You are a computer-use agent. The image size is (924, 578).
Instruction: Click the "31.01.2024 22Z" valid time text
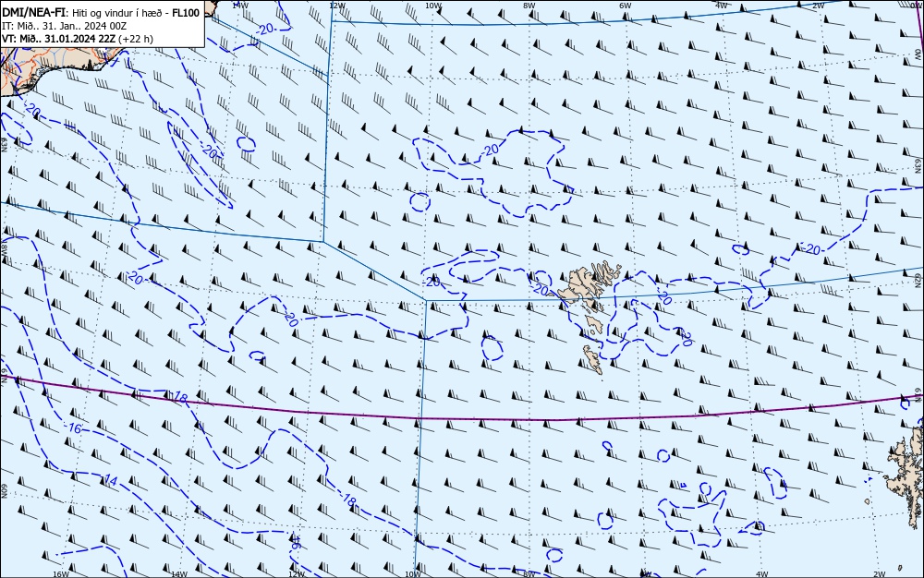(79, 39)
